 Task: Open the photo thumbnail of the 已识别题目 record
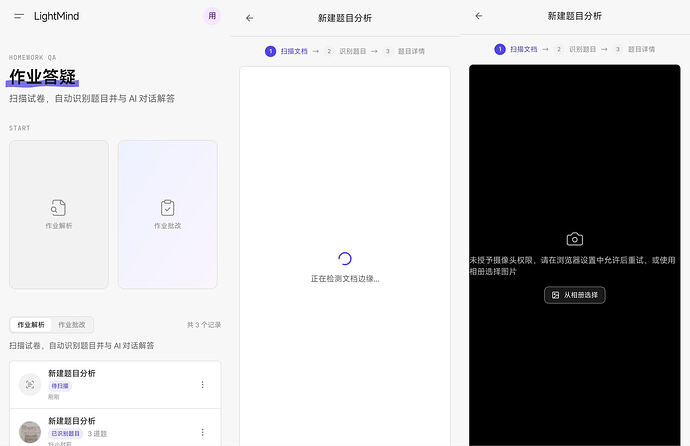coord(30,432)
